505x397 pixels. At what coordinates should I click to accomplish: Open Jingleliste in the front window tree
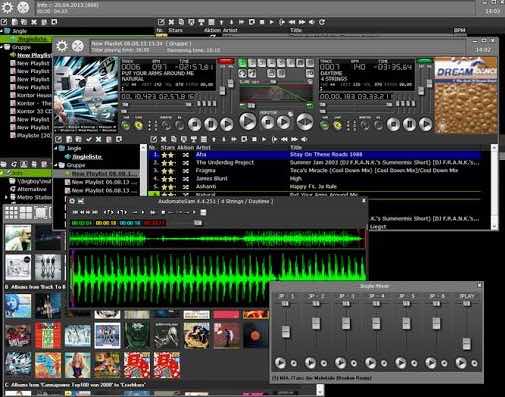pos(87,157)
